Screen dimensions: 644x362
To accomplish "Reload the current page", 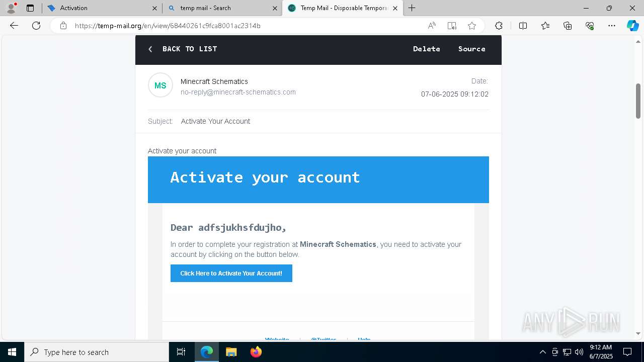I will 36,26.
